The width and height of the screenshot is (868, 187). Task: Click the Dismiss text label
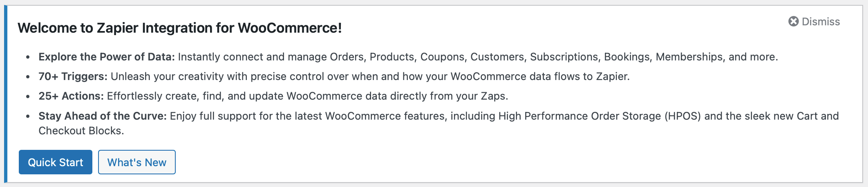(x=821, y=22)
